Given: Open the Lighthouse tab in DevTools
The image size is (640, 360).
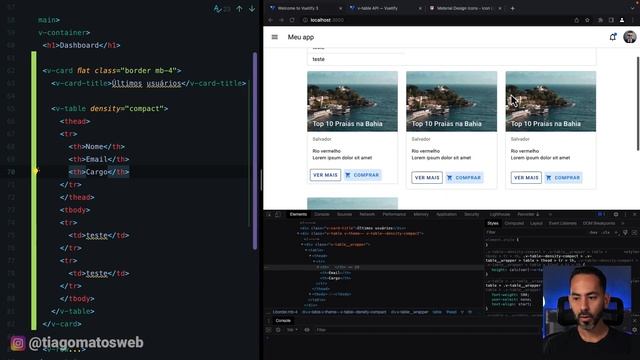Looking at the screenshot, I should pyautogui.click(x=500, y=214).
